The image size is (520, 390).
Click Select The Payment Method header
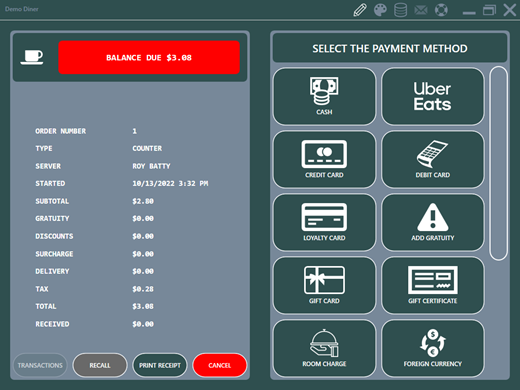pyautogui.click(x=390, y=49)
